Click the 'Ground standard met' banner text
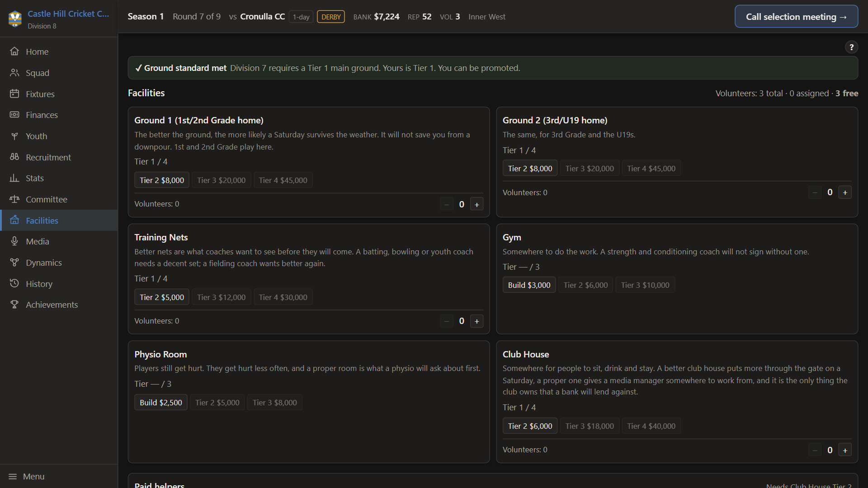This screenshot has width=868, height=488. [185, 68]
